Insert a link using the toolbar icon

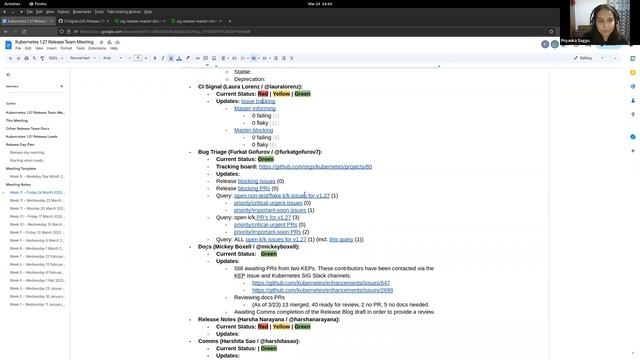[x=198, y=58]
